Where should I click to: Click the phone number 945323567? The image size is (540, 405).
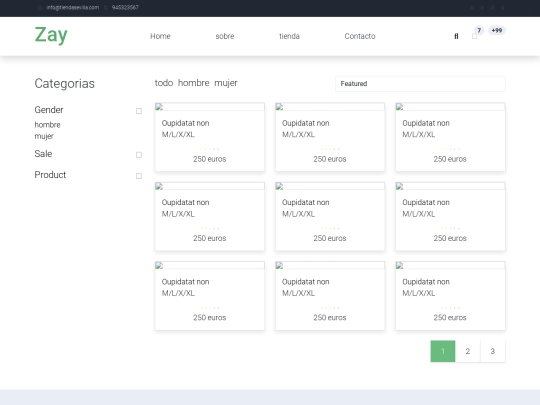tap(125, 8)
